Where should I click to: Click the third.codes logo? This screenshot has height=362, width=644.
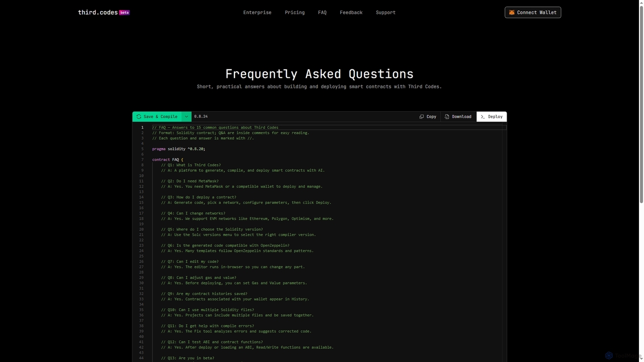[98, 13]
